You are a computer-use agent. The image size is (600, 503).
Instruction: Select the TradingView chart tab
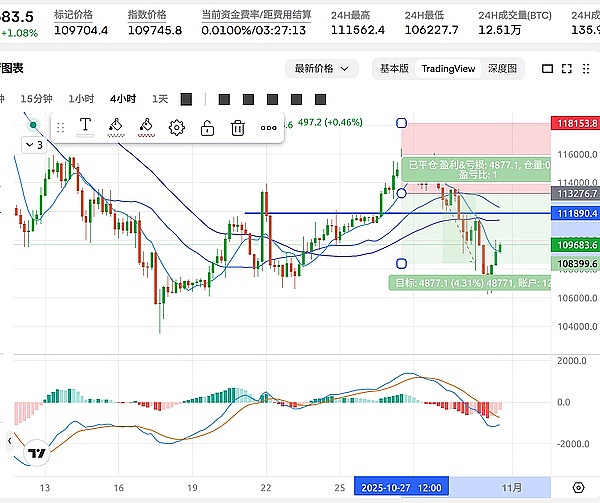tap(448, 68)
